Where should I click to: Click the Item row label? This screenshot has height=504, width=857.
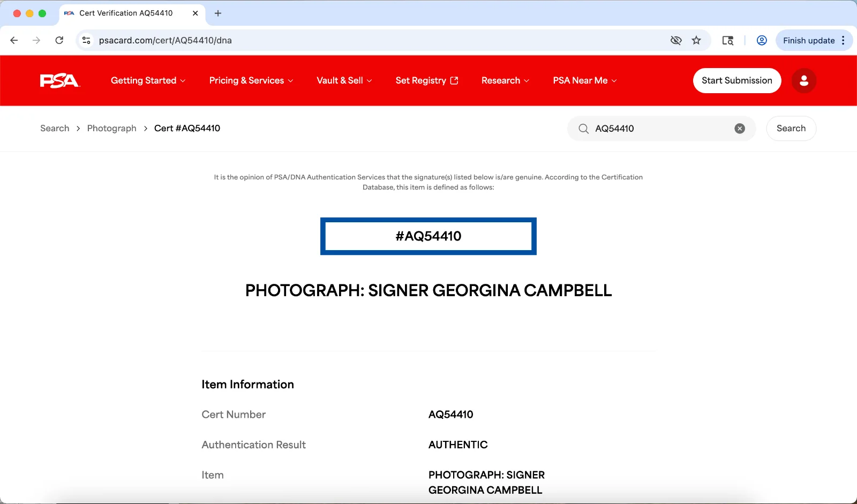point(213,475)
